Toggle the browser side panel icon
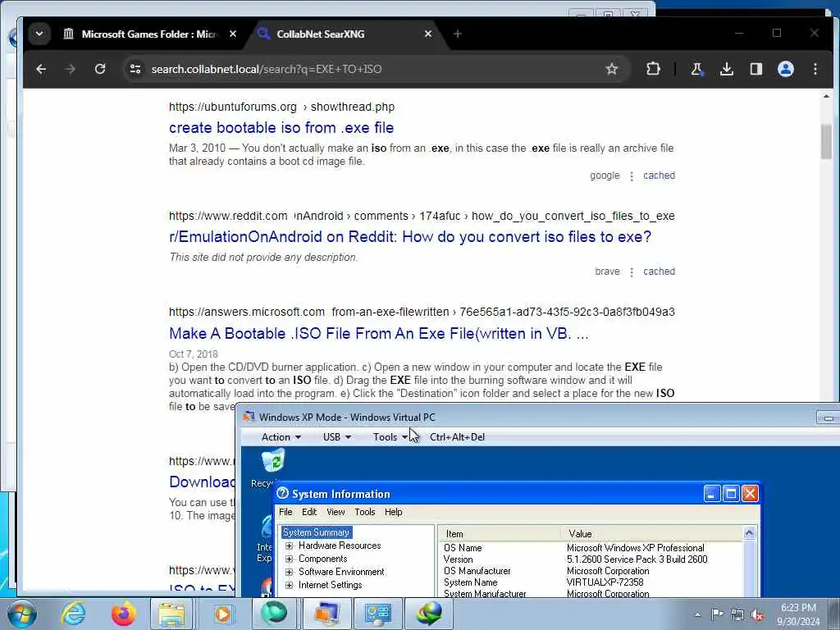Viewport: 840px width, 630px height. click(x=756, y=69)
